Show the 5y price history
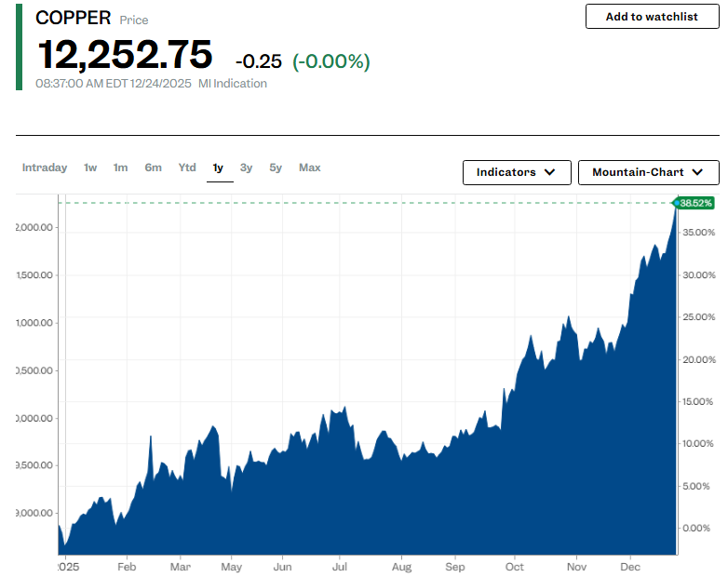The height and width of the screenshot is (577, 728). click(276, 168)
